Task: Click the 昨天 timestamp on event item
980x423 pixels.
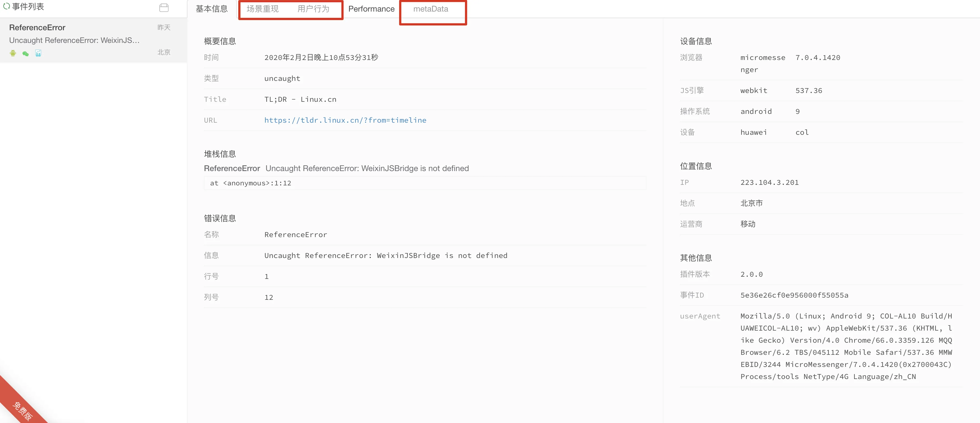Action: [164, 28]
